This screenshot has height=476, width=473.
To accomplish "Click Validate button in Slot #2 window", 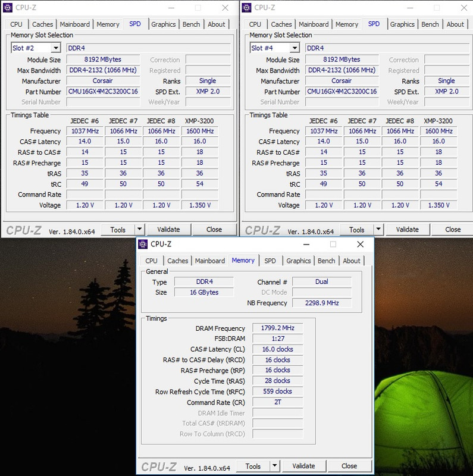I will pos(168,230).
